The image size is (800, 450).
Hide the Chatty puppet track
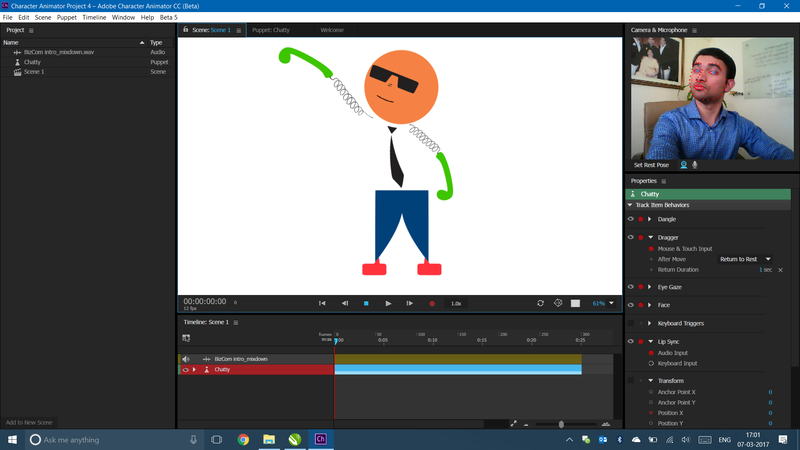click(185, 370)
